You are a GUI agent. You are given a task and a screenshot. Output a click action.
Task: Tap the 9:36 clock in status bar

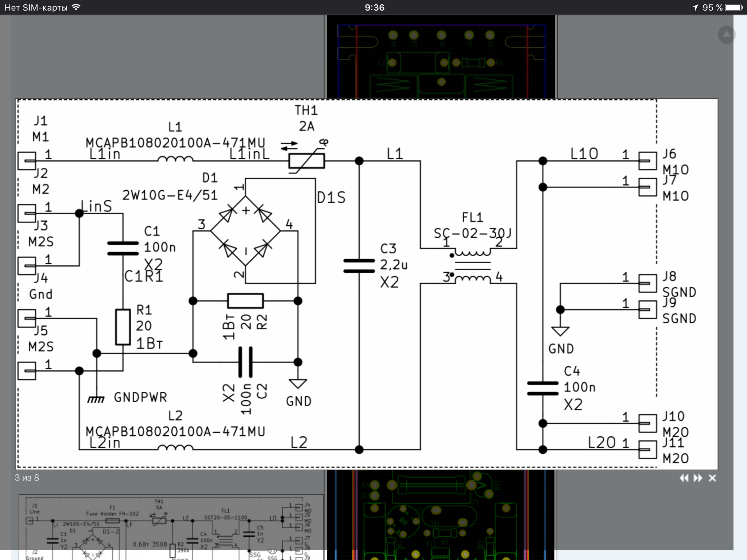375,7
